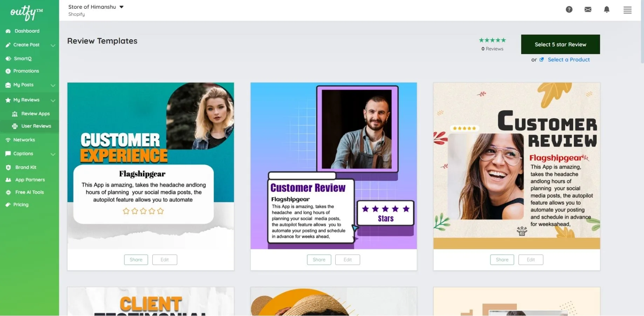Image resolution: width=644 pixels, height=316 pixels.
Task: Follow the Select a Product link
Action: tap(568, 60)
